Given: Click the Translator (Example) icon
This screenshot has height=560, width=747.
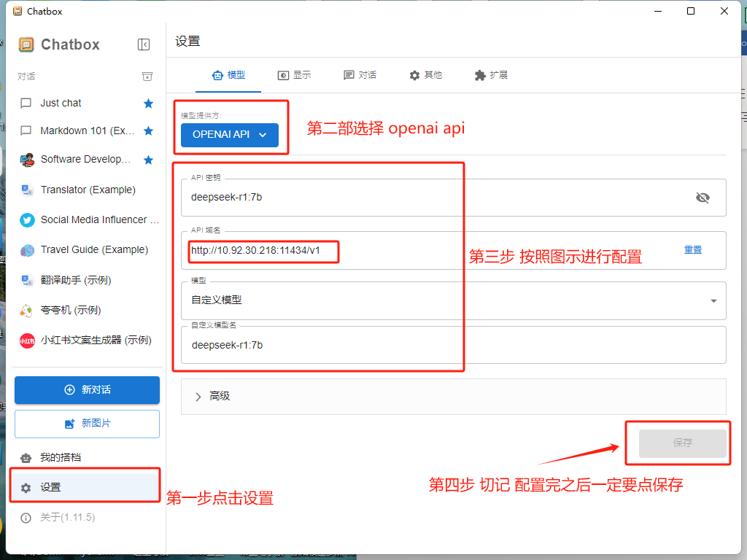Looking at the screenshot, I should [x=27, y=190].
